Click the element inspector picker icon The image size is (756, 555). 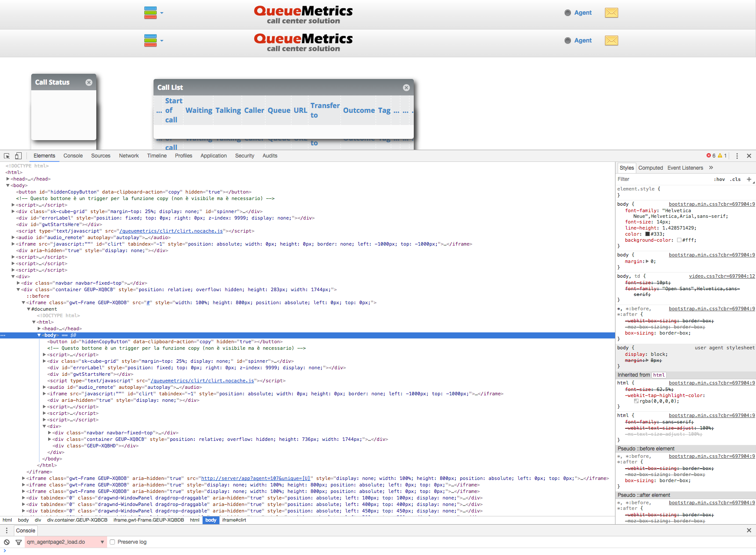7,156
